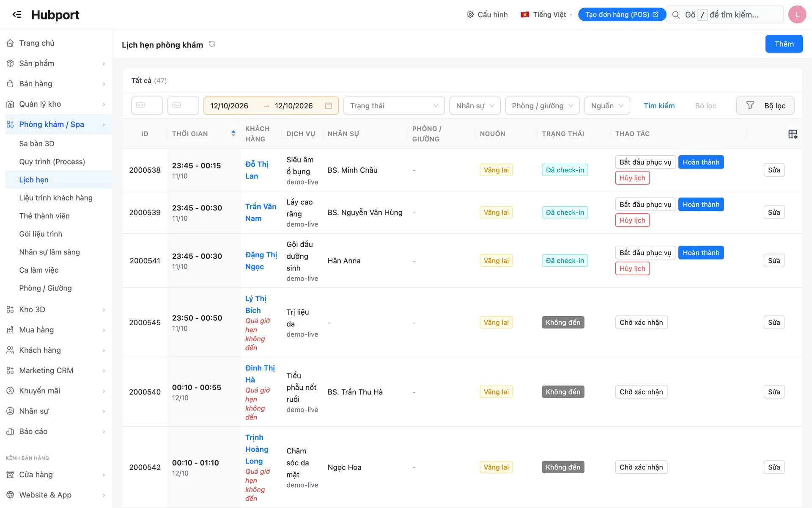Collapse the Phòng khám / Spa menu chevron
The width and height of the screenshot is (812, 508).
point(104,124)
